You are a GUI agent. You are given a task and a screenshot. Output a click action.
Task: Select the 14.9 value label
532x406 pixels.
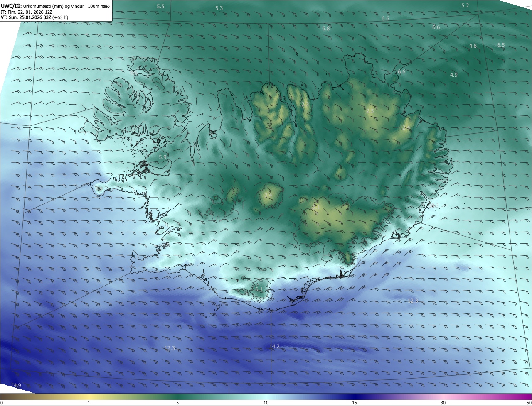[x=16, y=386]
